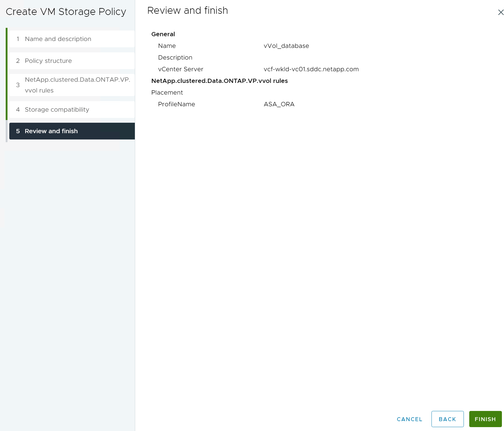Screen dimensions: 504x431
Task: Click the NetApp vvol rules section heading
Action: (x=219, y=81)
